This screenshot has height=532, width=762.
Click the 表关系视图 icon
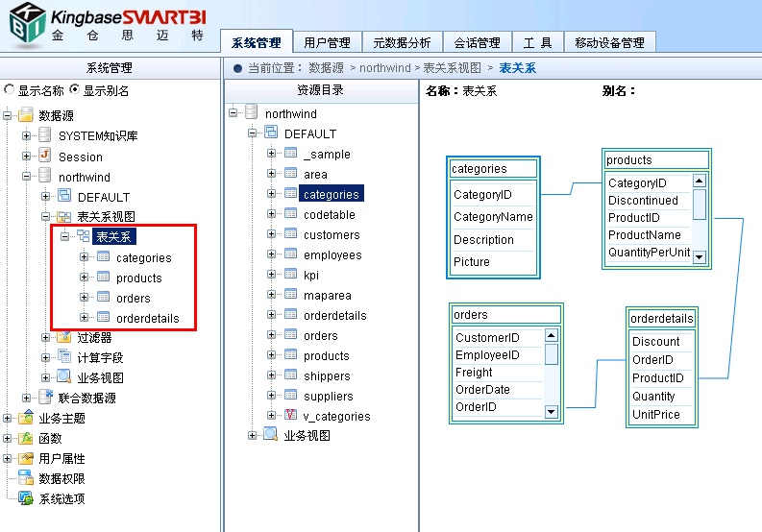tap(64, 216)
